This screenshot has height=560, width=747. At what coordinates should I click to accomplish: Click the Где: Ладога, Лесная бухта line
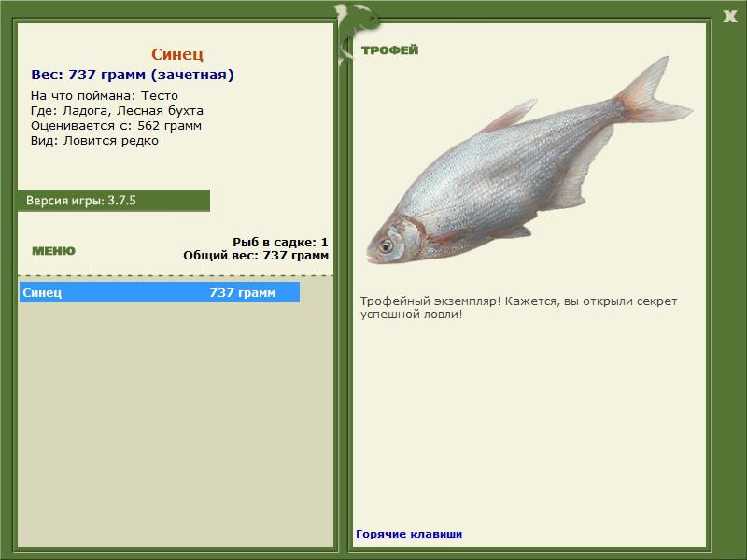pyautogui.click(x=117, y=110)
